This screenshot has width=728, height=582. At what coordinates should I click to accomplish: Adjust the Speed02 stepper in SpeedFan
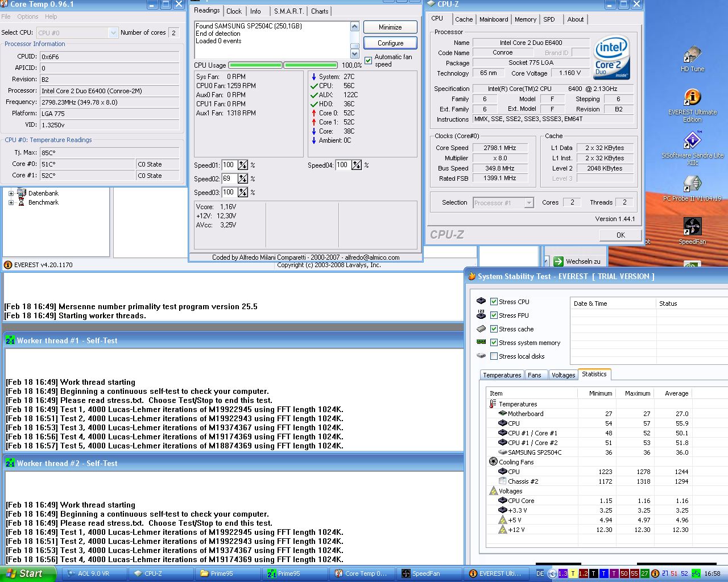click(x=243, y=179)
